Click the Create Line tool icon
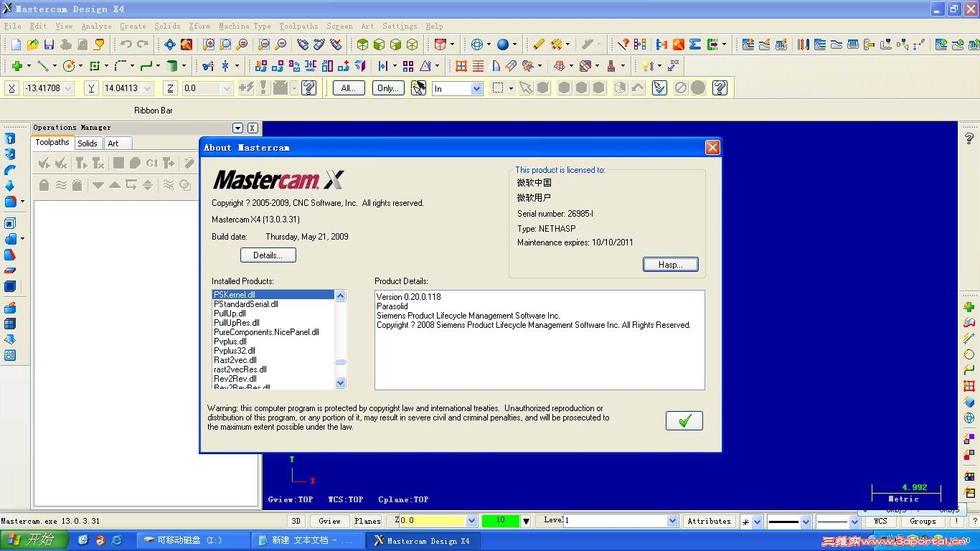 coord(43,66)
